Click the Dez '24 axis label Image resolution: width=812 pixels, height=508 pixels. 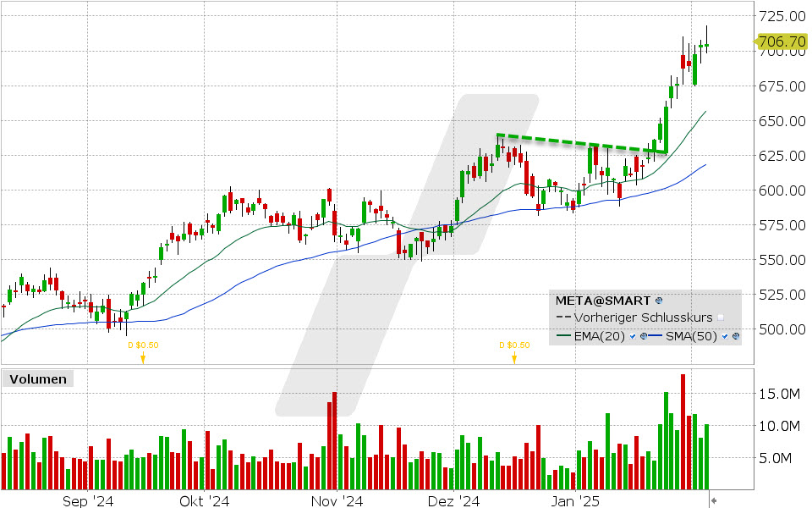pos(453,500)
